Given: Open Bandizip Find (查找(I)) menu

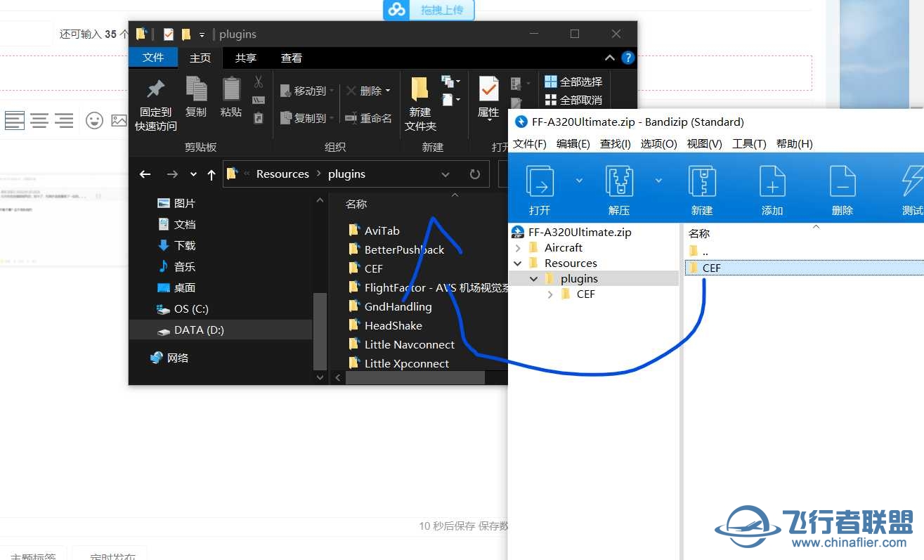Looking at the screenshot, I should (x=616, y=143).
